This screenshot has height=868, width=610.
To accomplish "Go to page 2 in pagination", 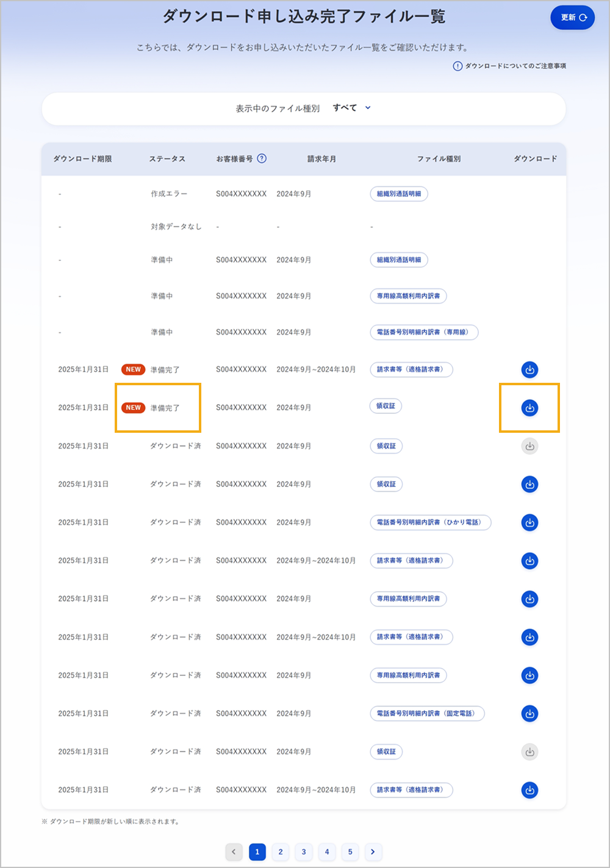I will pos(281,852).
